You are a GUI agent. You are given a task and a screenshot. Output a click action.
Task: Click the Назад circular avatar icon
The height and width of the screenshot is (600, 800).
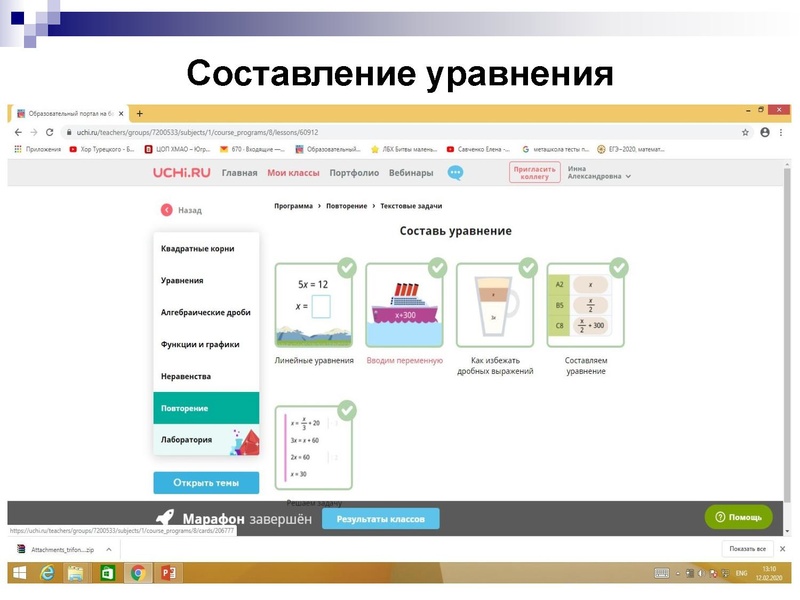coord(166,209)
